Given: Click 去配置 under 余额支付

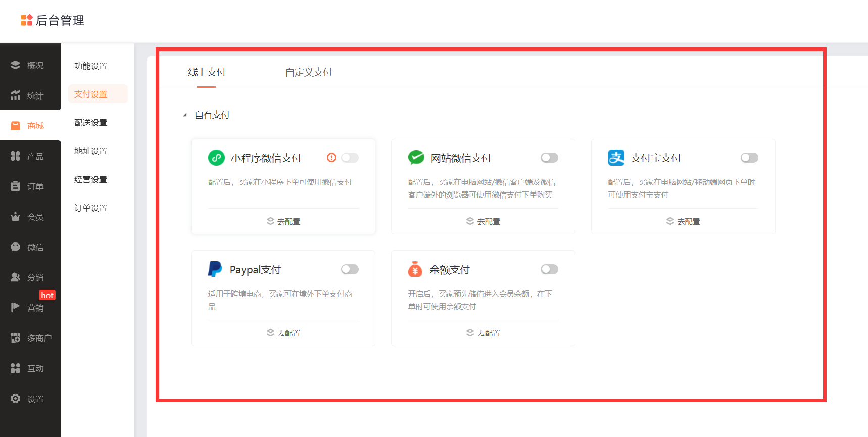Looking at the screenshot, I should point(483,333).
